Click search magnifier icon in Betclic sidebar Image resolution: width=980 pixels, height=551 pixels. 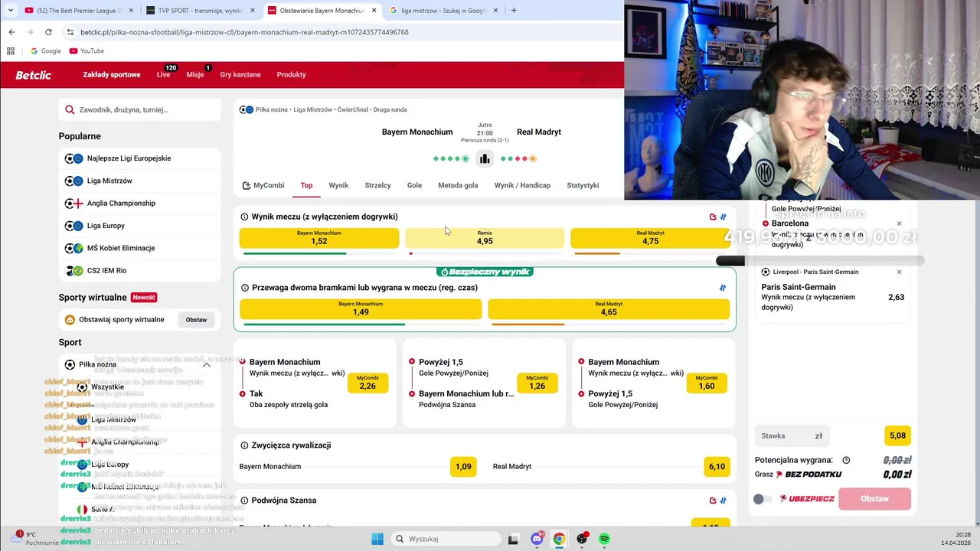pyautogui.click(x=70, y=110)
